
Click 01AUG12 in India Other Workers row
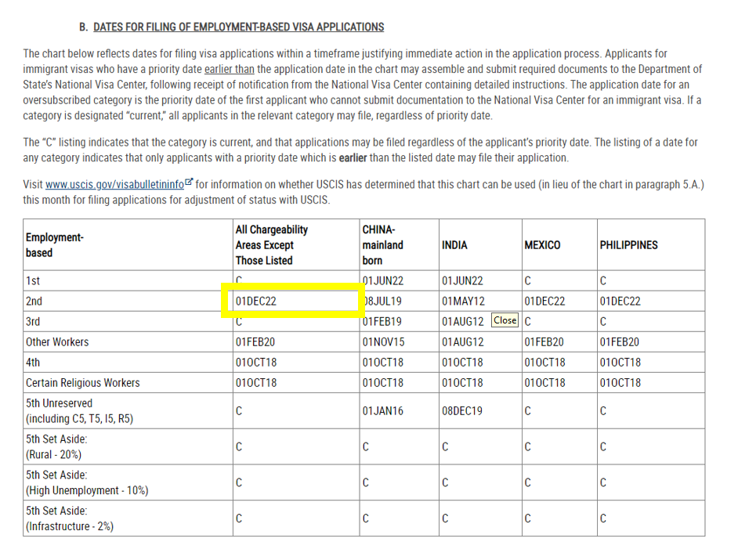point(463,342)
